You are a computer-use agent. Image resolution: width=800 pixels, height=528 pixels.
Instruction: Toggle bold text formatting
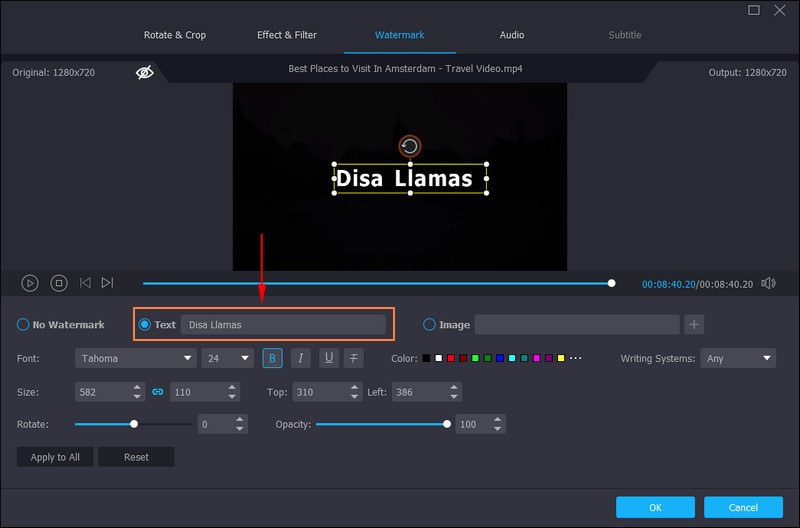tap(272, 358)
